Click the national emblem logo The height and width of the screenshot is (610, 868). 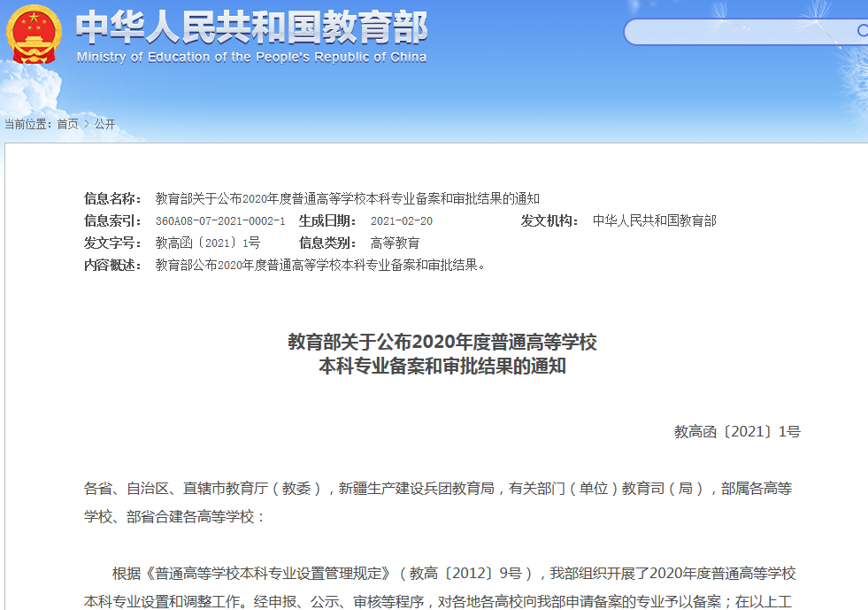point(34,35)
